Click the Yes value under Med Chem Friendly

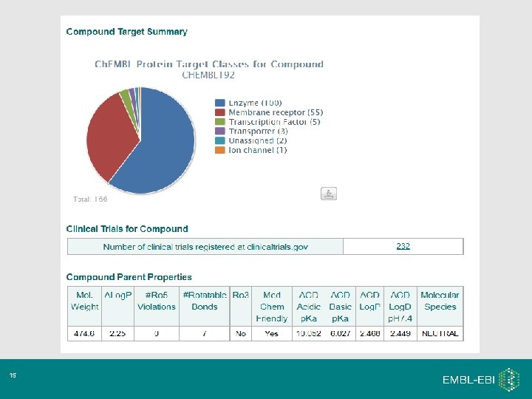[x=271, y=333]
